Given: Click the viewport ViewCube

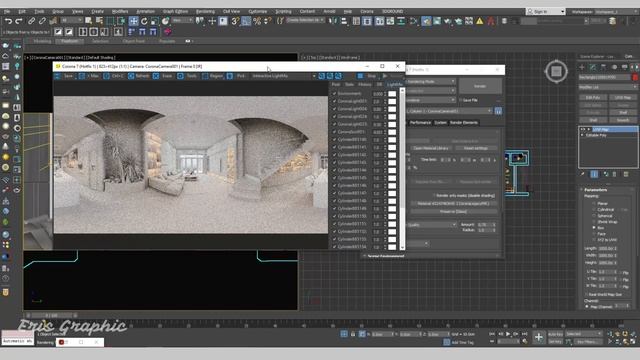Looking at the screenshot, I should (x=556, y=72).
